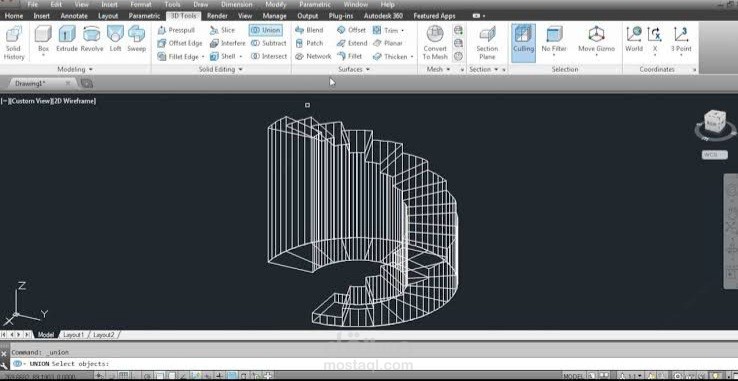This screenshot has width=738, height=381.
Task: Open the Thicken dropdown arrow
Action: click(x=412, y=57)
